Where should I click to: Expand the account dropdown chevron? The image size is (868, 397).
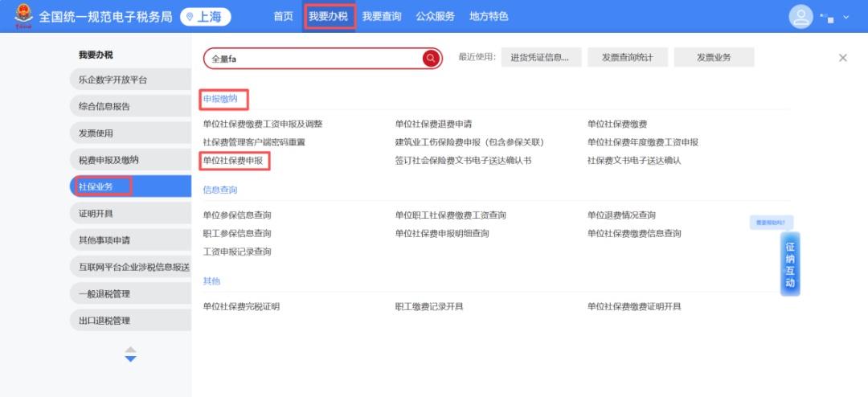point(845,18)
